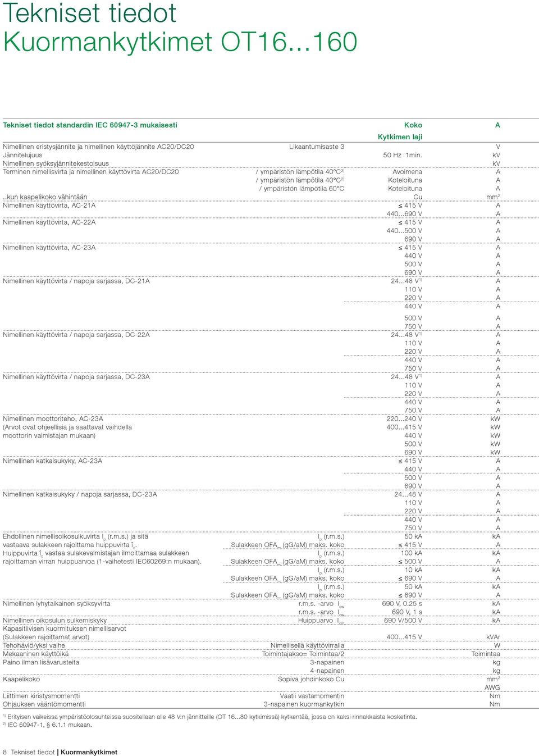Select the heading "Tekniset tiedot standardin IEC 60947-3 mukaisesti"
This screenshot has width=539, height=756.
pos(90,125)
